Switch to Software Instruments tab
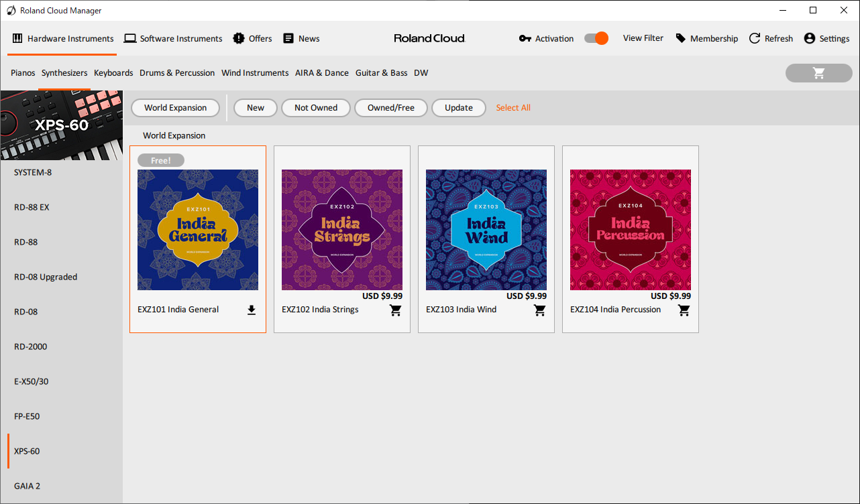Screen dimensions: 860x504 pos(174,38)
